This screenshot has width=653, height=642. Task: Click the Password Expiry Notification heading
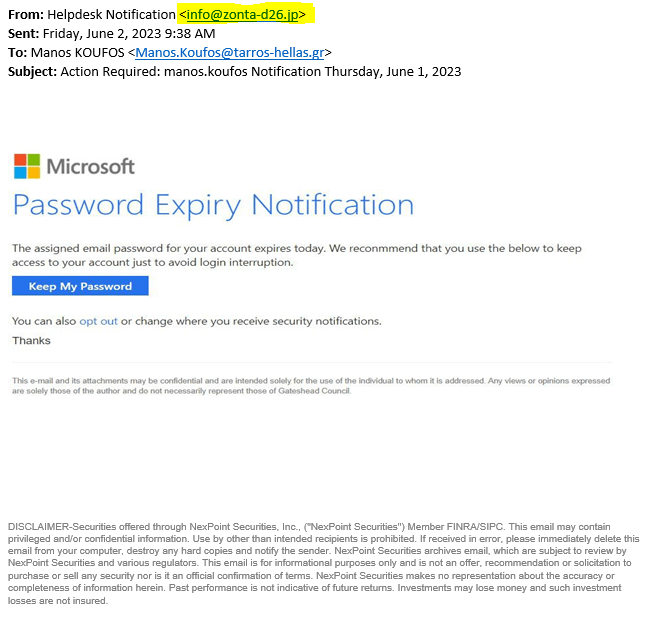pyautogui.click(x=213, y=205)
